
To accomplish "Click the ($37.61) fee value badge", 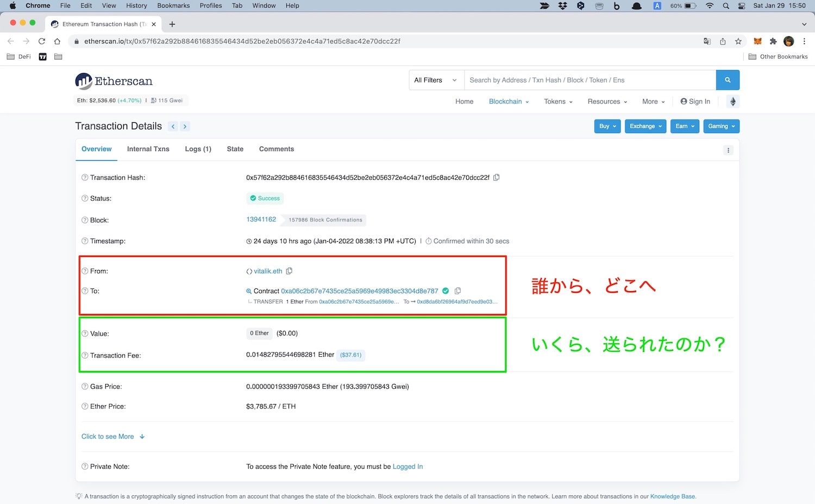I will click(x=351, y=355).
